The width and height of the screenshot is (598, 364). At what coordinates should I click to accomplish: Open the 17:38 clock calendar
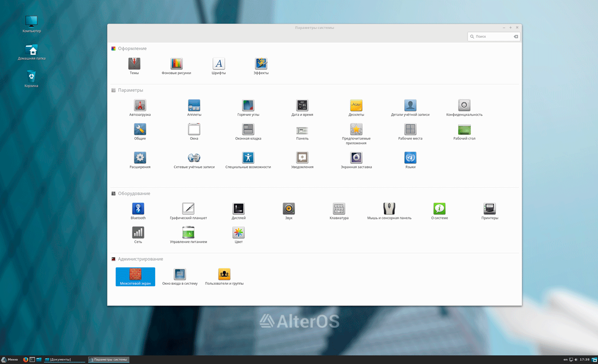[x=584, y=359]
